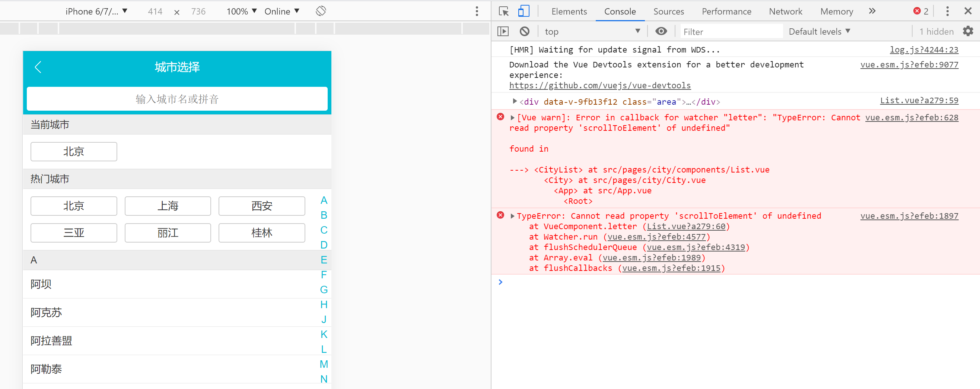Select hot city 西安

pos(262,206)
